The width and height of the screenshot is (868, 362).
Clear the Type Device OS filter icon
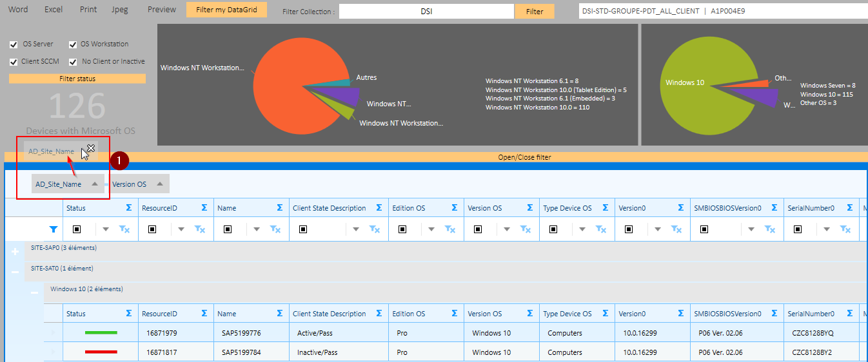tap(602, 229)
